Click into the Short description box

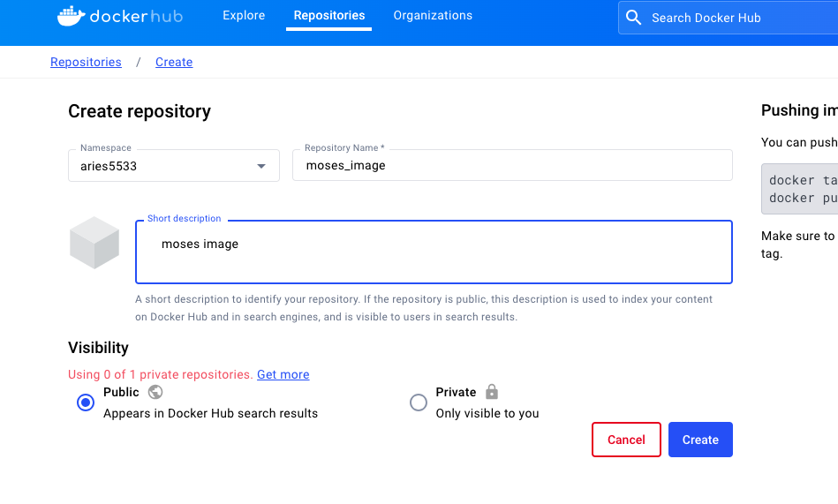pyautogui.click(x=434, y=252)
